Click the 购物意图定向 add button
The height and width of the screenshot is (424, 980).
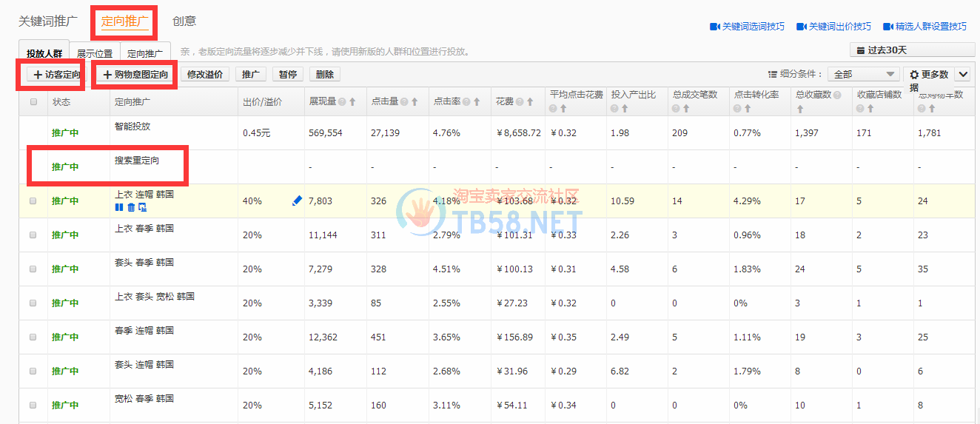(x=135, y=75)
